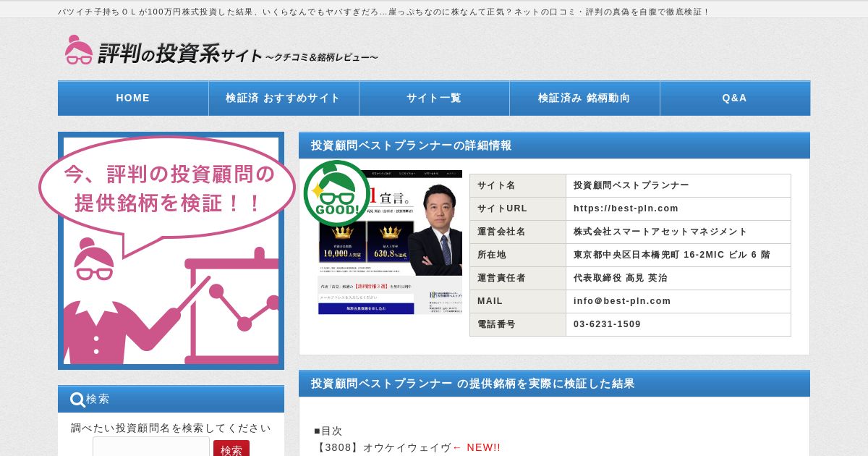Click the サイト名 label cell

[518, 185]
